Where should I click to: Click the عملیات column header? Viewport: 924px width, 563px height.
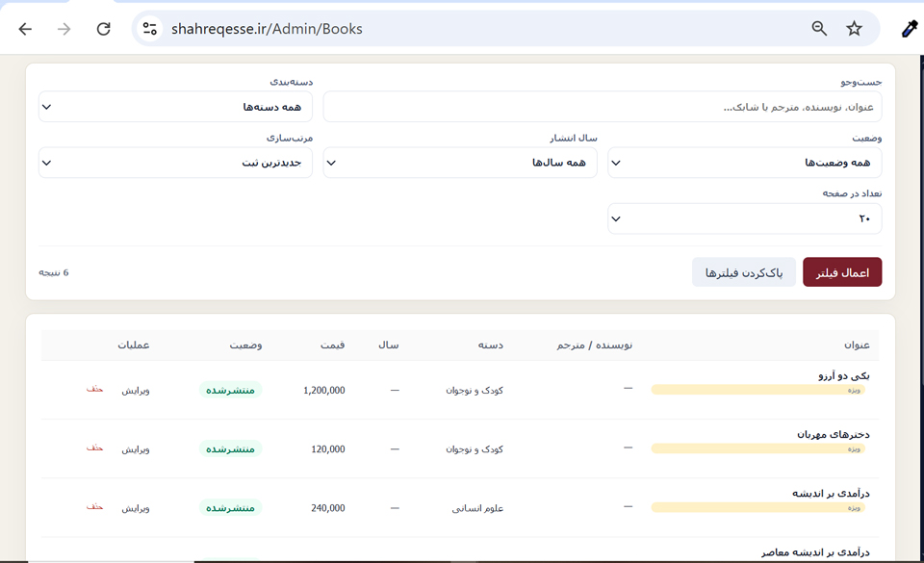(133, 345)
